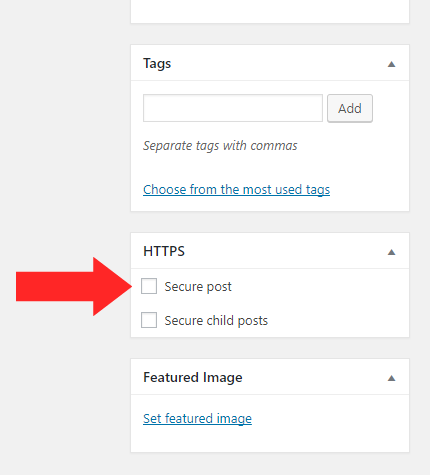Image resolution: width=430 pixels, height=475 pixels.
Task: Collapse the Tags panel with its triangle
Action: [x=392, y=64]
